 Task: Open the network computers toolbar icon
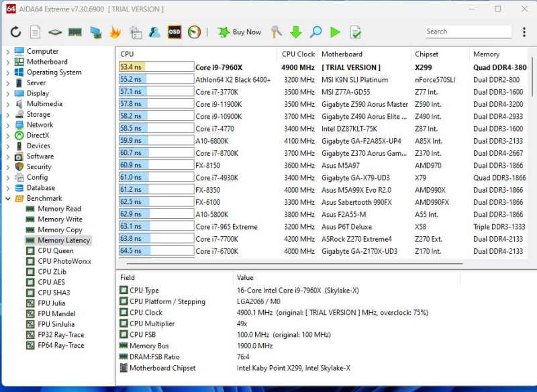pyautogui.click(x=95, y=32)
